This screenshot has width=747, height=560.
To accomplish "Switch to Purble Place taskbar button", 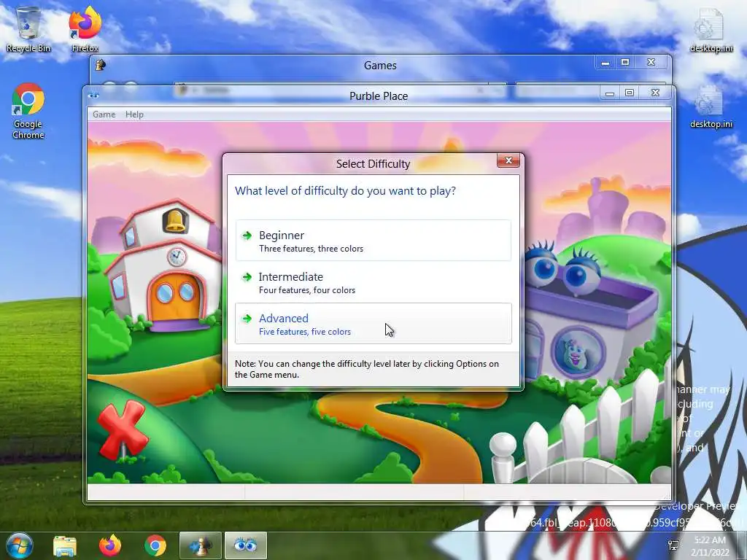I will (x=245, y=545).
